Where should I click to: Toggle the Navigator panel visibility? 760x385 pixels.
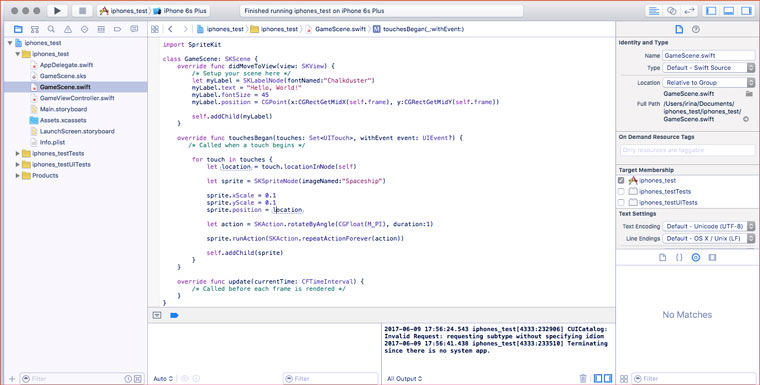[711, 11]
